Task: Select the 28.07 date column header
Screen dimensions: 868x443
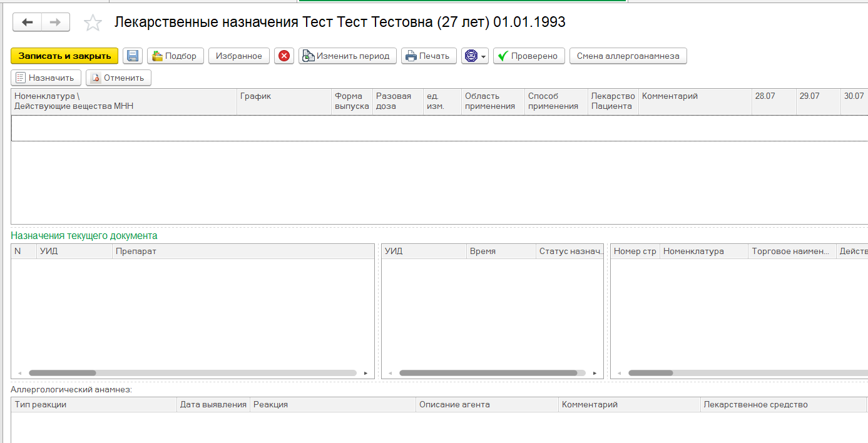Action: click(x=774, y=101)
